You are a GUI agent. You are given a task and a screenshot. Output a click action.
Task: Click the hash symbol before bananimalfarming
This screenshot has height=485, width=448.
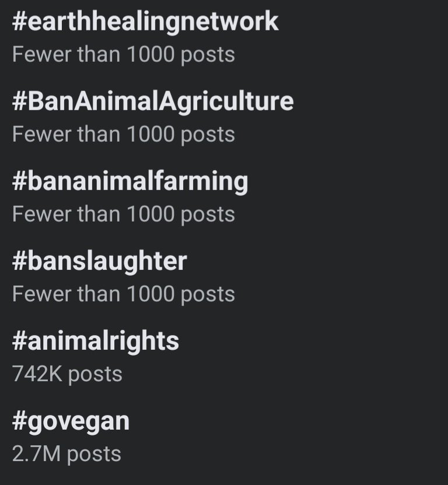pos(19,181)
